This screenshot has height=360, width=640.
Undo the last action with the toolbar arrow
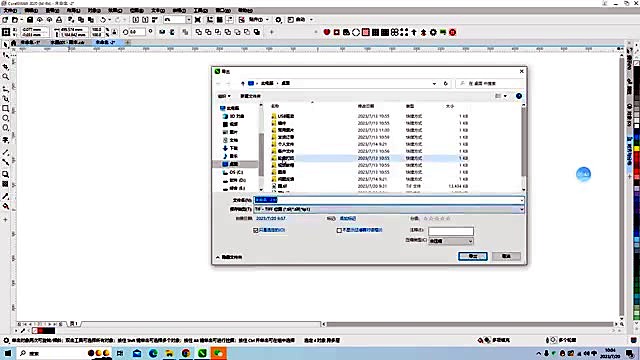coord(103,20)
